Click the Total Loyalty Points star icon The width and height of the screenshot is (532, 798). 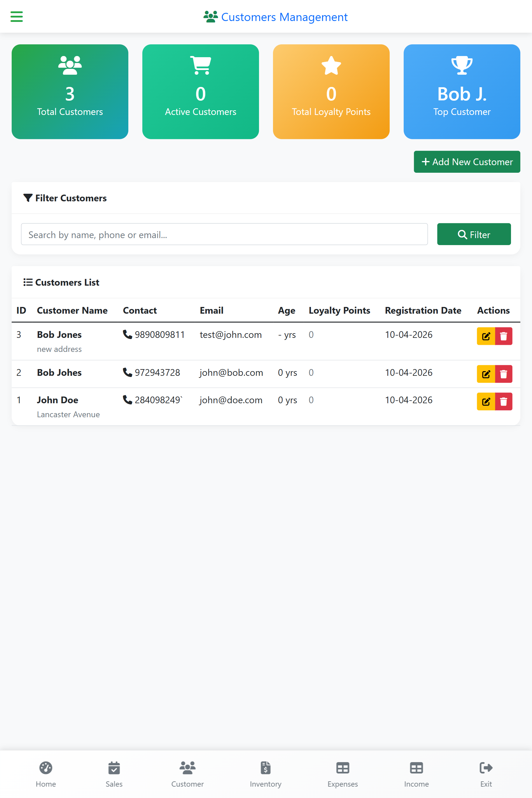[331, 65]
